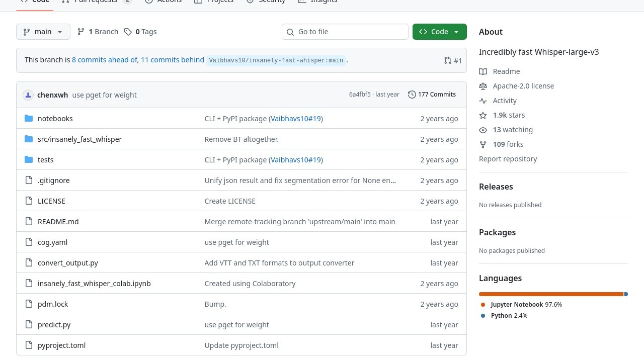Click the pulse icon beside Activity
The width and height of the screenshot is (644, 362).
[x=483, y=101]
